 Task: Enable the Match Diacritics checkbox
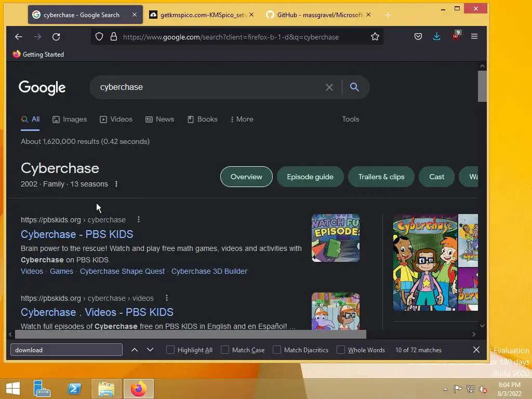click(x=277, y=350)
